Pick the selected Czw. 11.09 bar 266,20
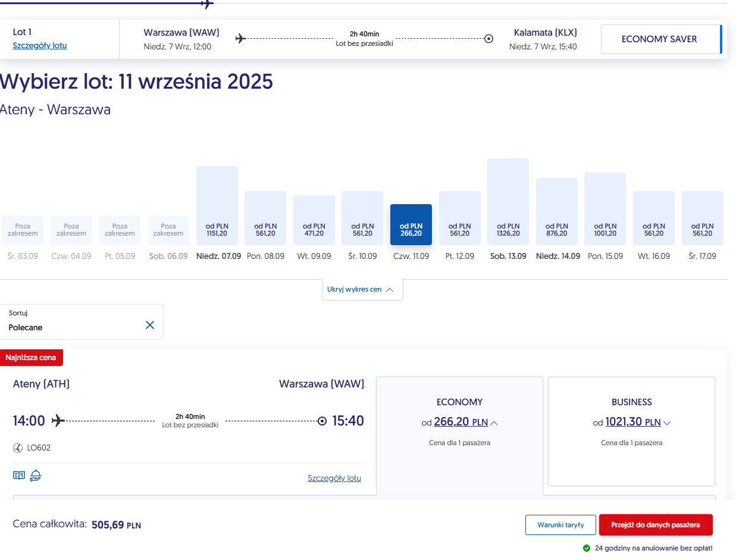This screenshot has width=736, height=560. 411,224
